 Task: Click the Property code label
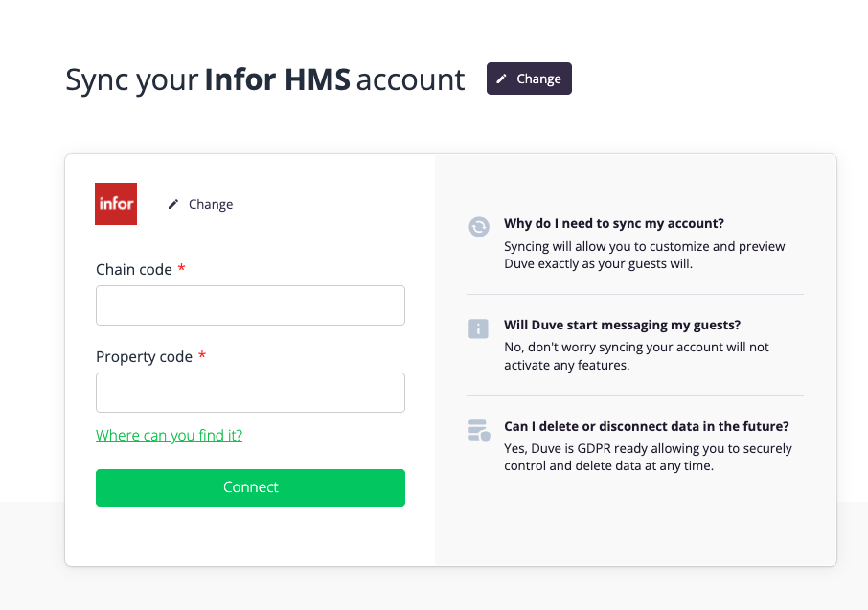click(x=144, y=357)
